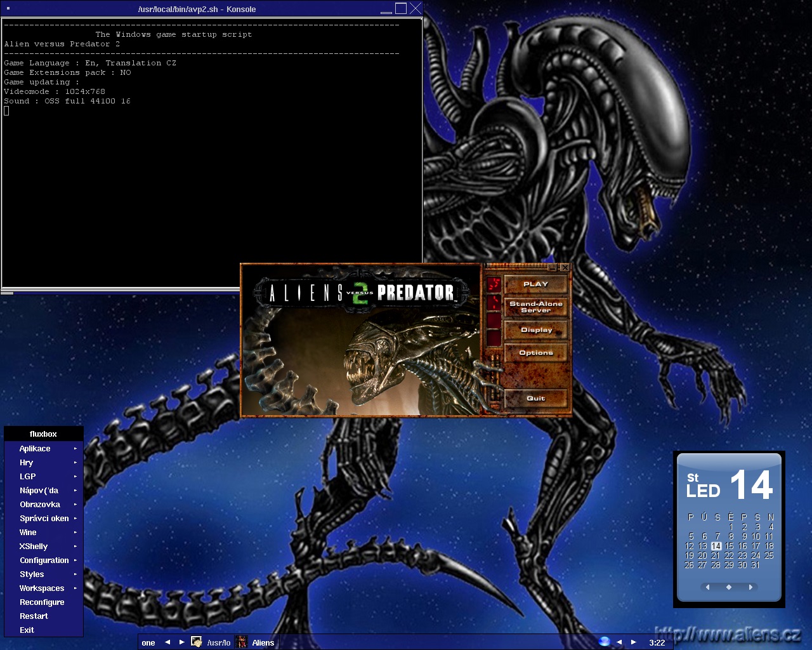
Task: Select day 22 in the calendar
Action: click(729, 555)
